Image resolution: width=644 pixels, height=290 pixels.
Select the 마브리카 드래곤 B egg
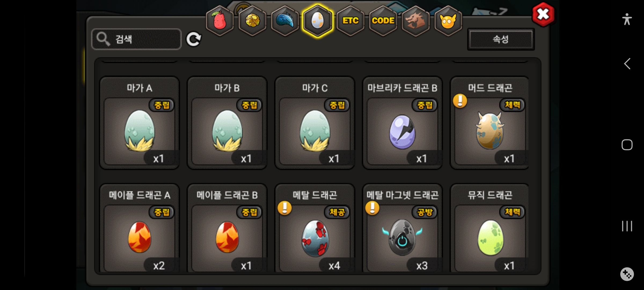[402, 123]
